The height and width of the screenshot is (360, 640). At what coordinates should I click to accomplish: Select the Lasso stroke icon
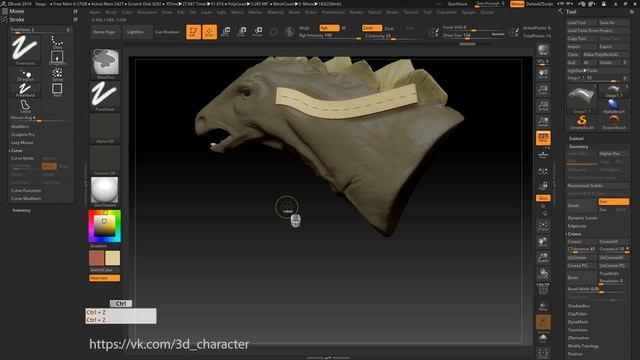click(x=25, y=106)
